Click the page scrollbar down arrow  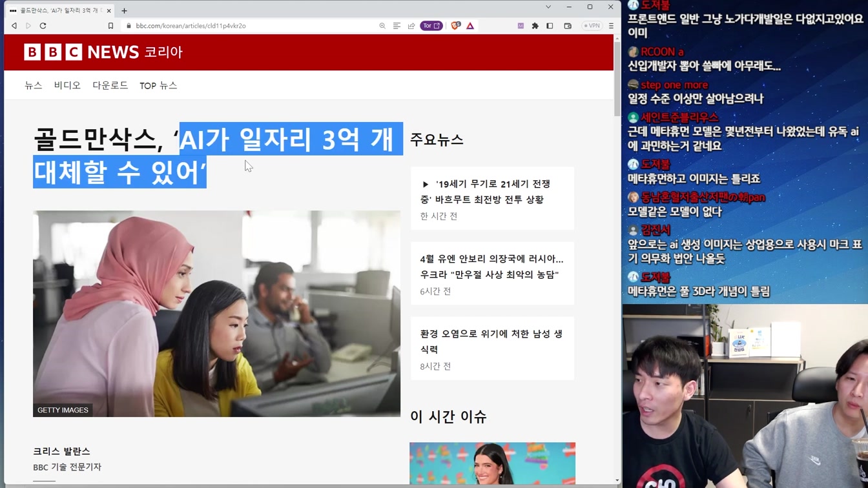point(617,481)
